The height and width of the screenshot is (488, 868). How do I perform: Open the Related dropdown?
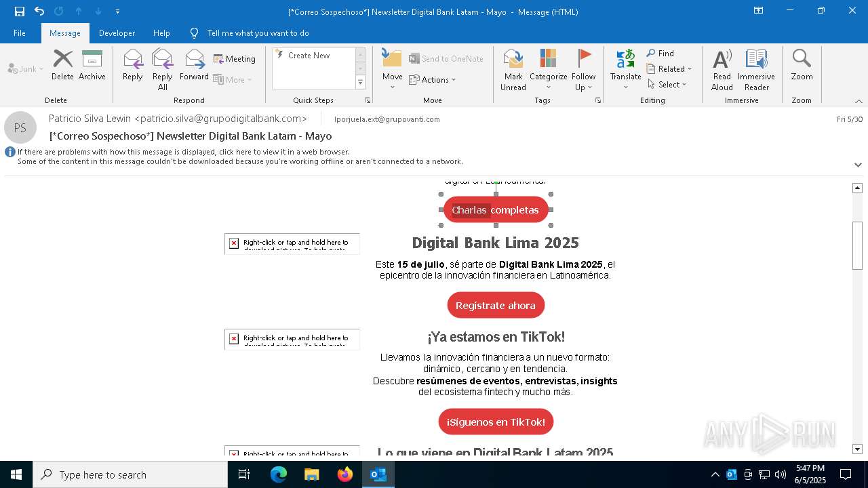[669, 69]
